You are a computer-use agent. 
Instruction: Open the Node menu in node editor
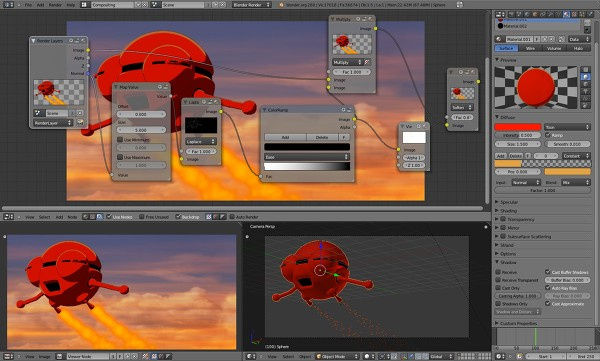click(72, 217)
